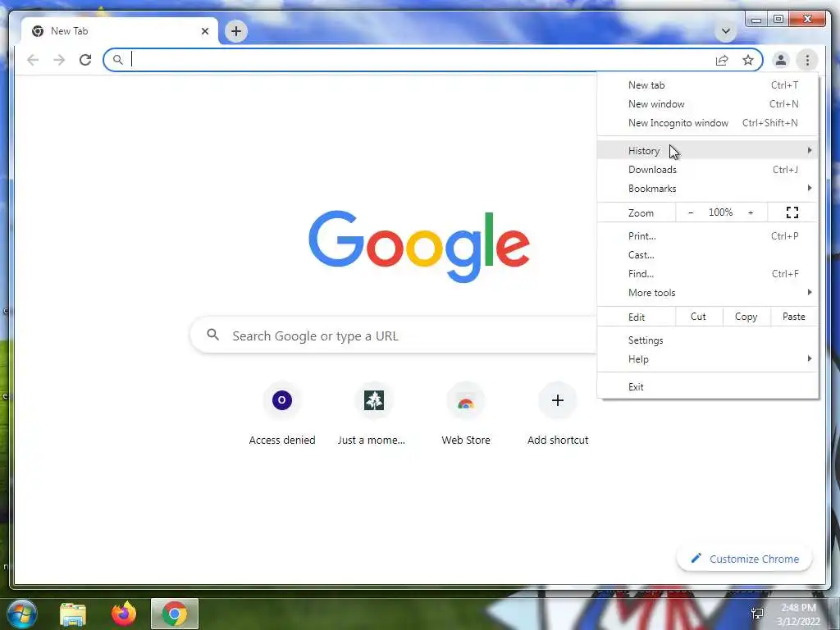Open Settings from the Chrome menu

pyautogui.click(x=708, y=340)
